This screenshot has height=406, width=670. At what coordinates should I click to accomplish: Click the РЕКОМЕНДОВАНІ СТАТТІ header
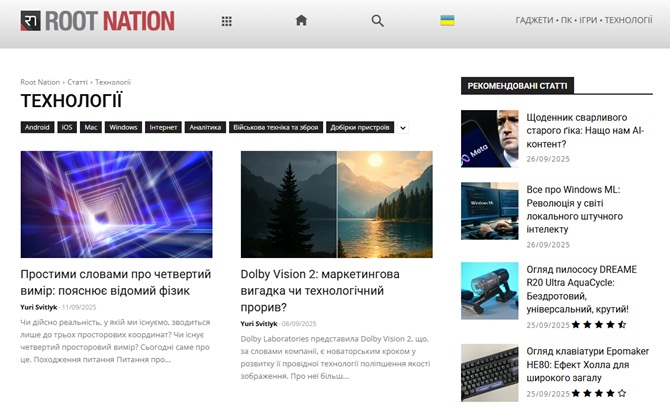[517, 86]
